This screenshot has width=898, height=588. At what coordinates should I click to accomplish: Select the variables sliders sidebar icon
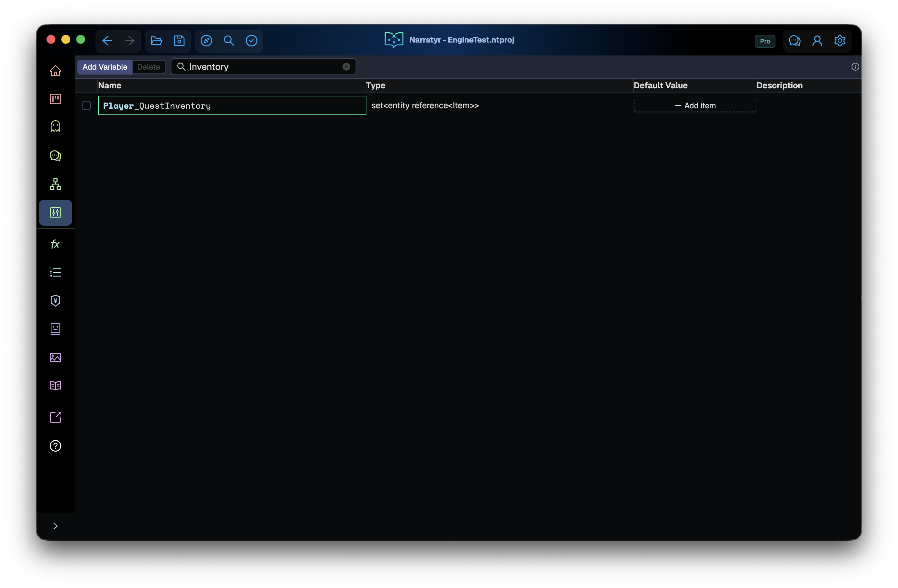[55, 212]
